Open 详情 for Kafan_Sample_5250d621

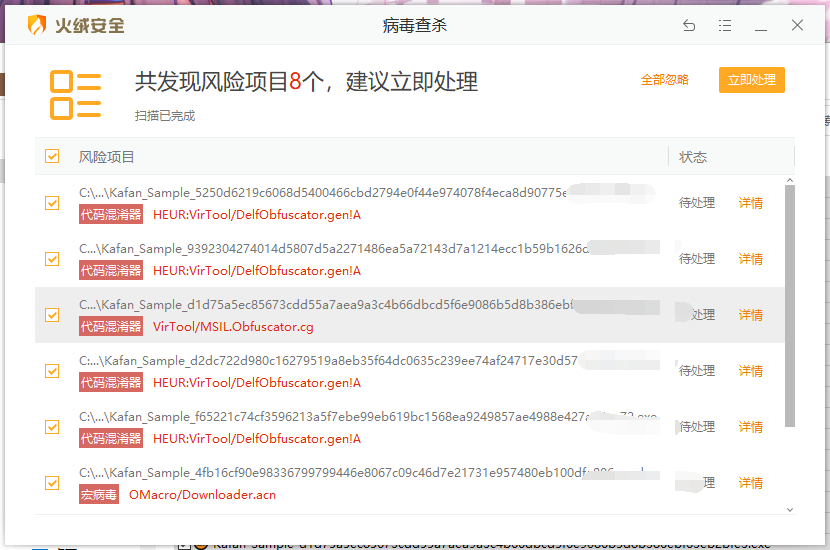[751, 203]
